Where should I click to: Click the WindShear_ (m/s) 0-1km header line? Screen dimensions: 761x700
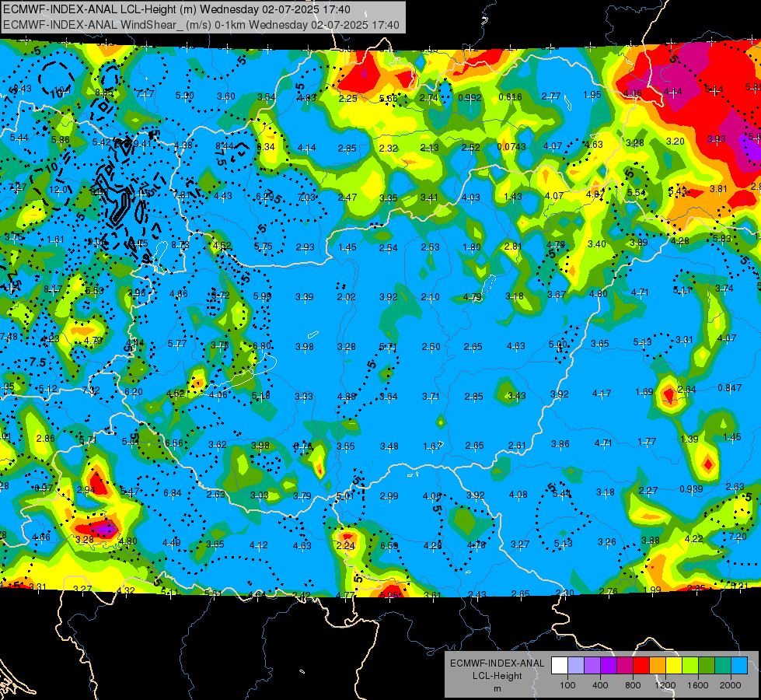pos(201,25)
